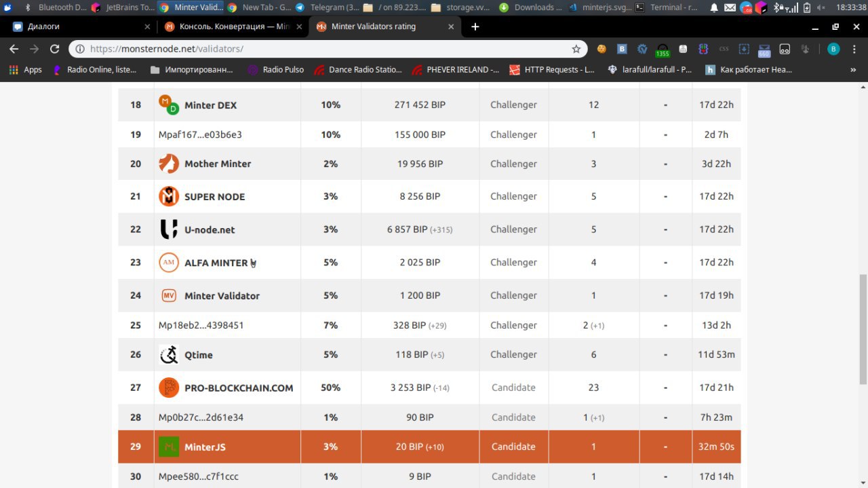Click the browser forward arrow
The width and height of the screenshot is (868, 488).
35,49
